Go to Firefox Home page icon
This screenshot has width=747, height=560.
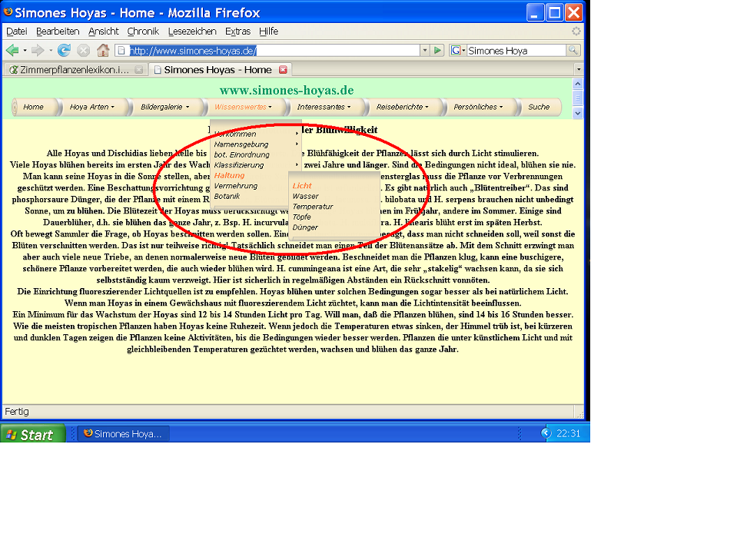coord(103,51)
